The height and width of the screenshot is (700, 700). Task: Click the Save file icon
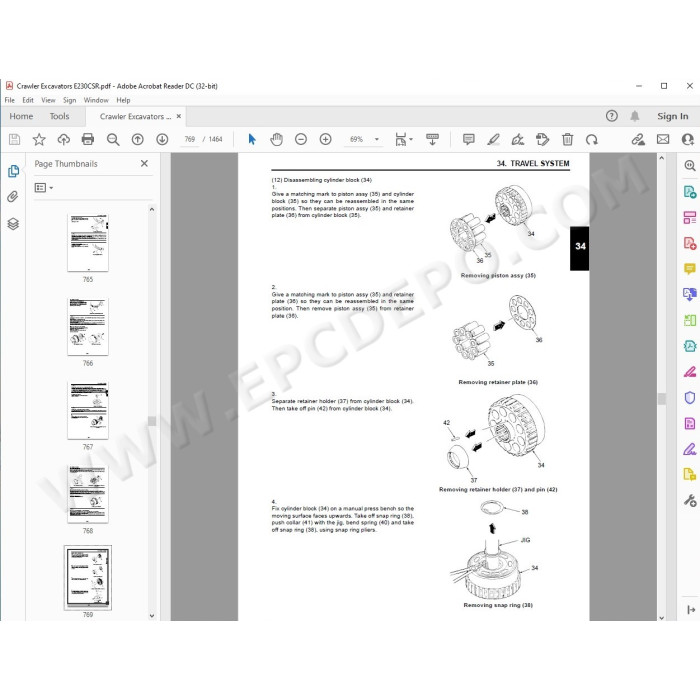click(14, 140)
